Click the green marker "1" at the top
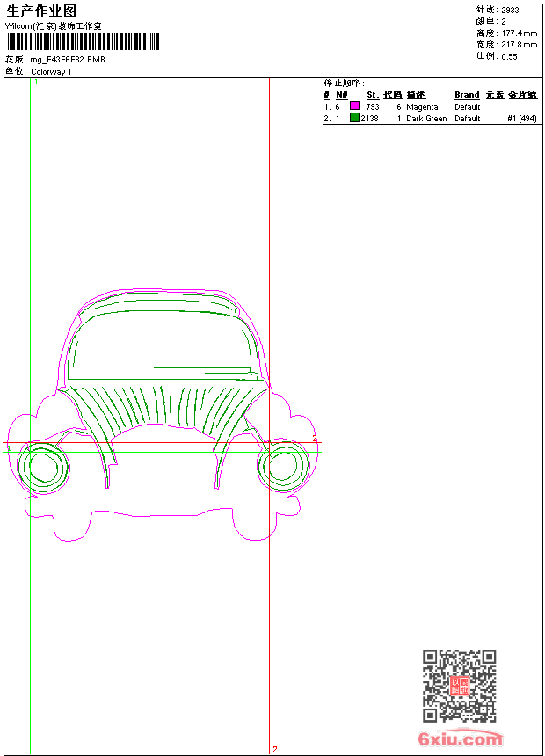The image size is (545, 756). point(36,82)
